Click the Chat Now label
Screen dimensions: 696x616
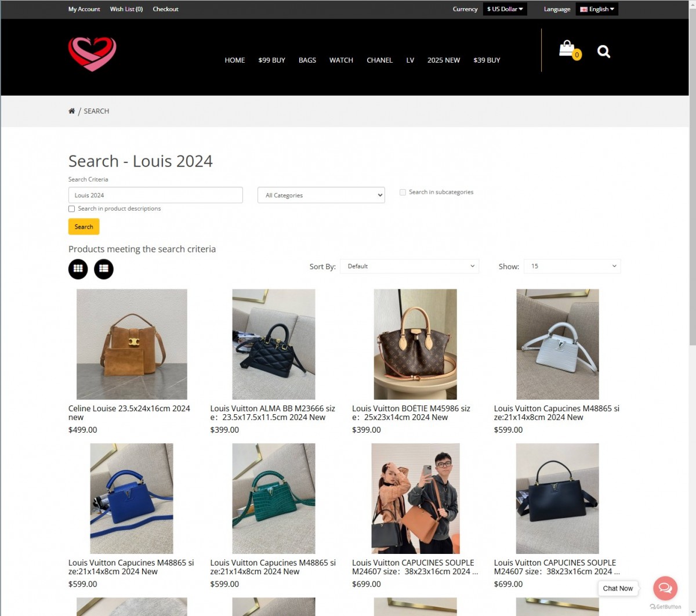click(618, 588)
